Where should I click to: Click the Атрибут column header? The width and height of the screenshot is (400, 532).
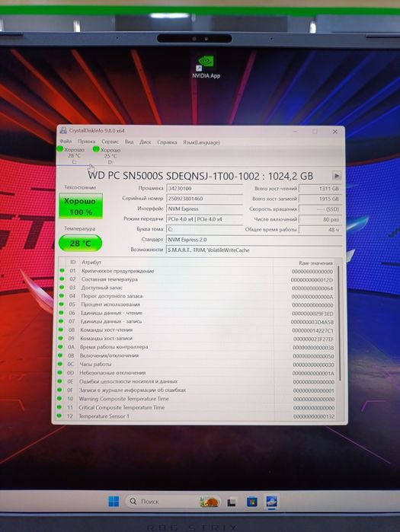point(91,263)
